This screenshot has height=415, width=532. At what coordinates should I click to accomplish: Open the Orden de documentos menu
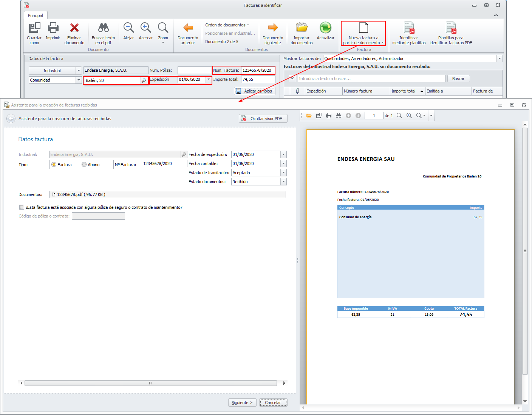[x=227, y=25]
